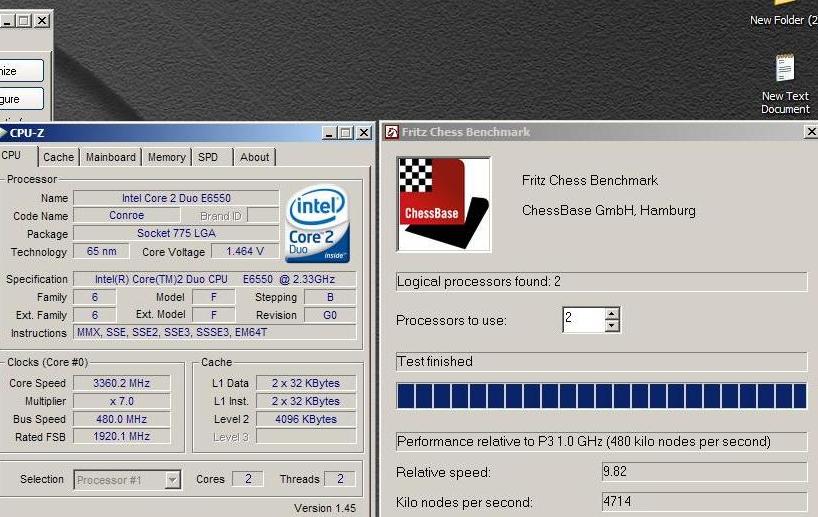
Task: Click the Intel Core 2 Duo logo
Action: 318,224
